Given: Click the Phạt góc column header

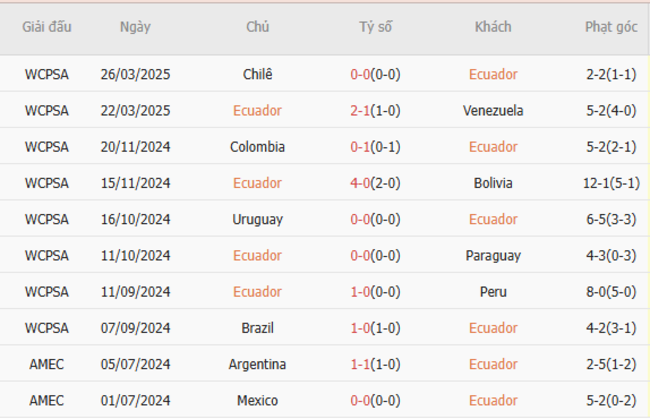Looking at the screenshot, I should (x=611, y=27).
